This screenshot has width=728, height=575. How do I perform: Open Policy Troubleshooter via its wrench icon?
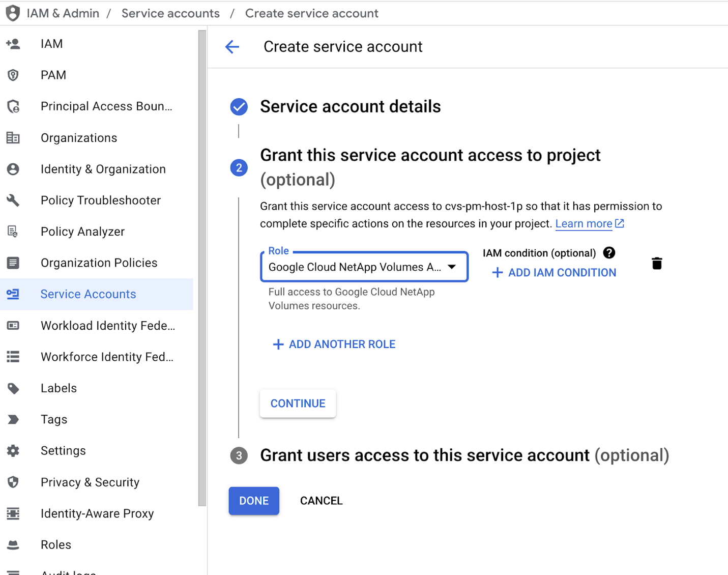point(14,200)
